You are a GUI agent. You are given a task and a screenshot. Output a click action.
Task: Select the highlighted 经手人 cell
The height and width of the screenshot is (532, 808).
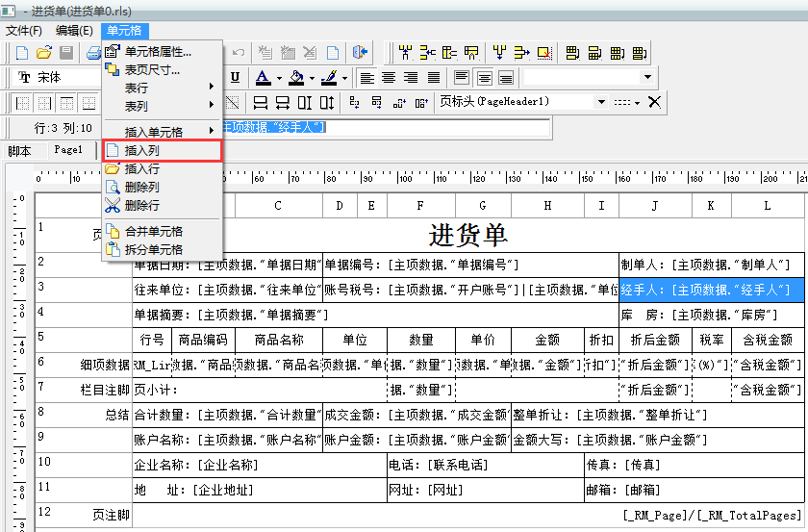coord(711,290)
